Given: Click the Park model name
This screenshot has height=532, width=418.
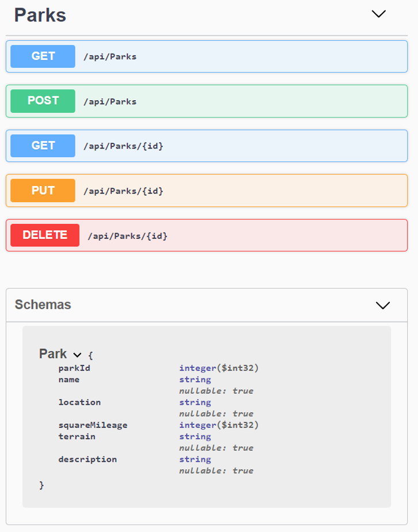Looking at the screenshot, I should point(53,354).
